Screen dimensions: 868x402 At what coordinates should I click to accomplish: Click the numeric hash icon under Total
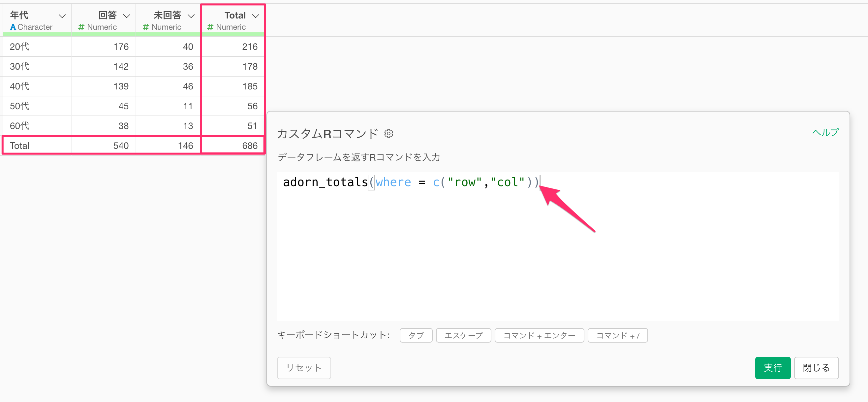point(210,27)
